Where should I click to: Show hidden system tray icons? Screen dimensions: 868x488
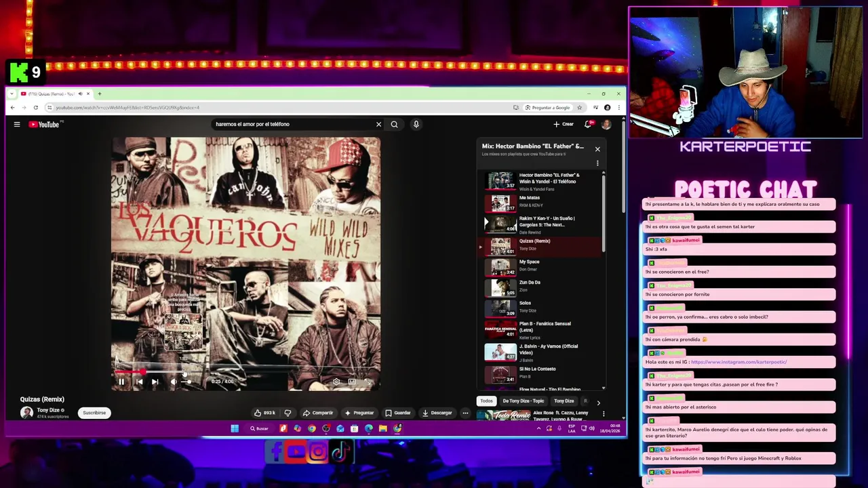(x=538, y=428)
